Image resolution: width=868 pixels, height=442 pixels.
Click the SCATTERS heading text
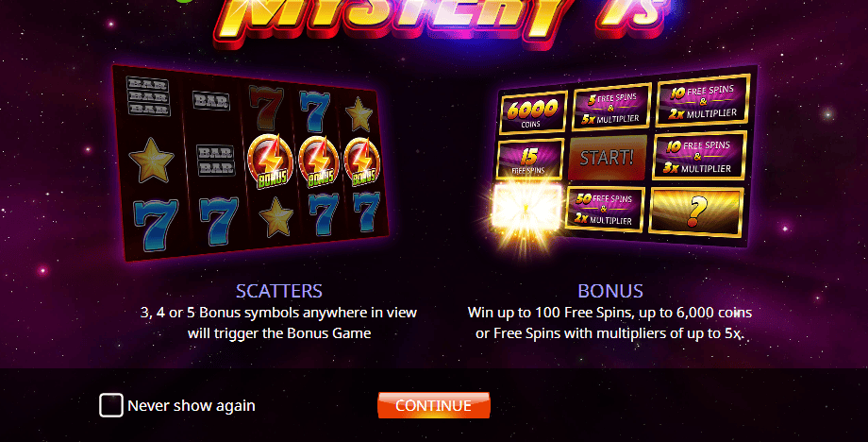click(279, 291)
